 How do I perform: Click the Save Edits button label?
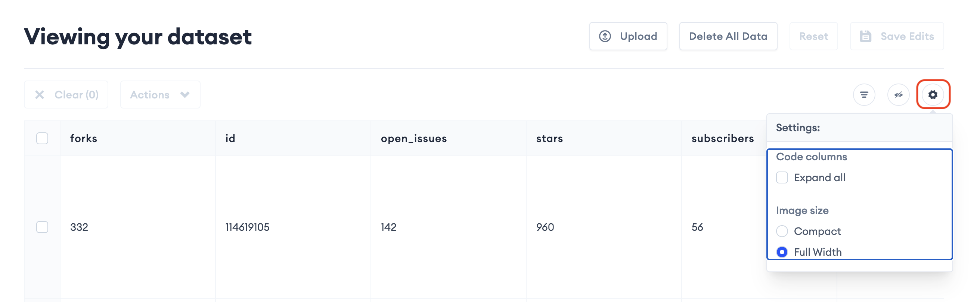coord(907,36)
